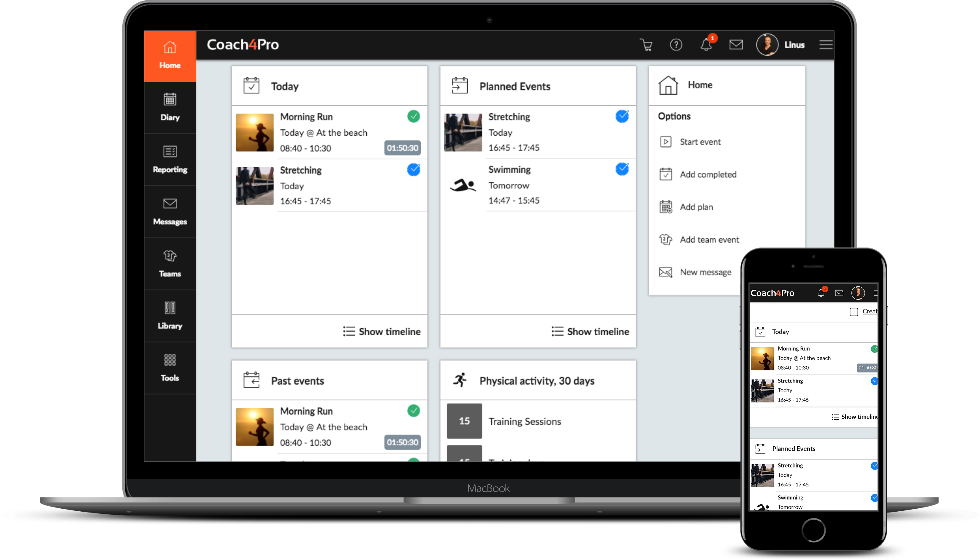Click green check on Past events Morning Run
Image resolution: width=980 pixels, height=560 pixels.
tap(414, 411)
